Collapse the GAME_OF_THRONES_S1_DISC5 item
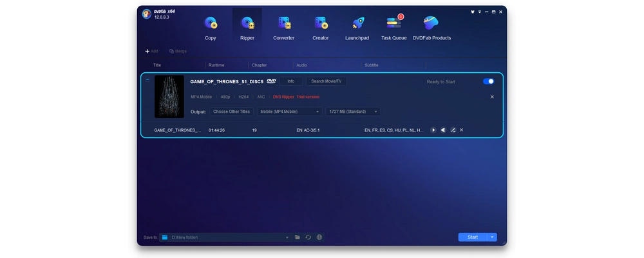Image resolution: width=644 pixels, height=258 pixels. 148,79
